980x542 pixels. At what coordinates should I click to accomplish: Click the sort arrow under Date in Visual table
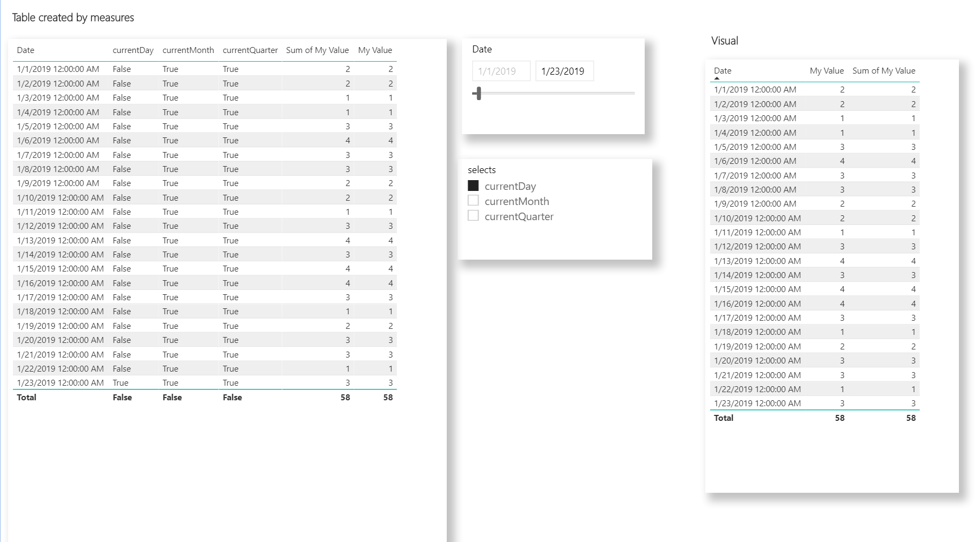tap(717, 78)
